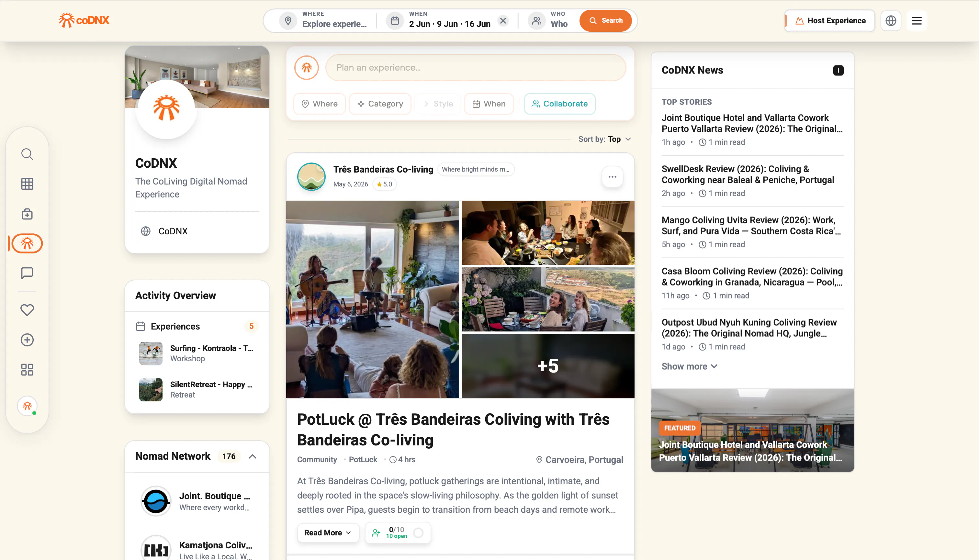Click the 5.0 star rating badge
This screenshot has width=979, height=560.
(384, 185)
